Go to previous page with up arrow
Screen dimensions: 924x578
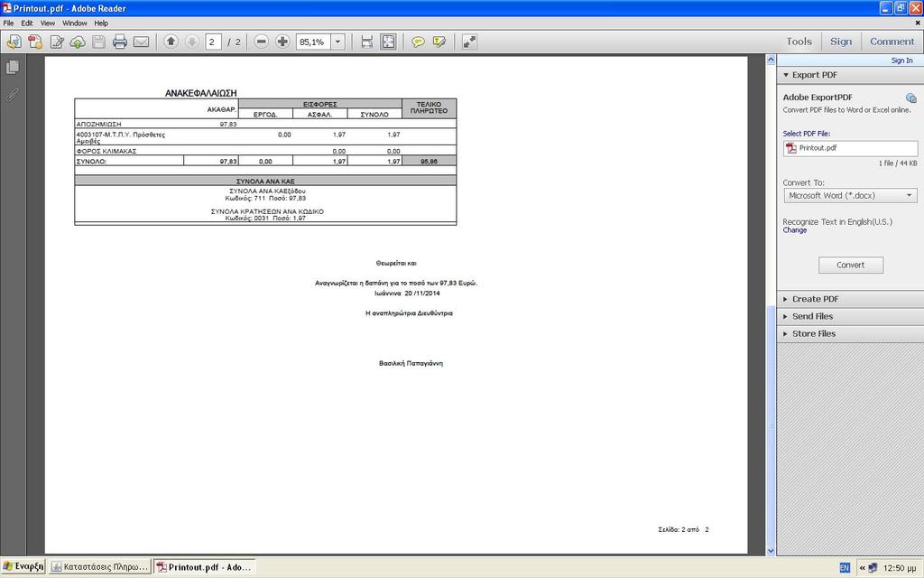pyautogui.click(x=171, y=42)
